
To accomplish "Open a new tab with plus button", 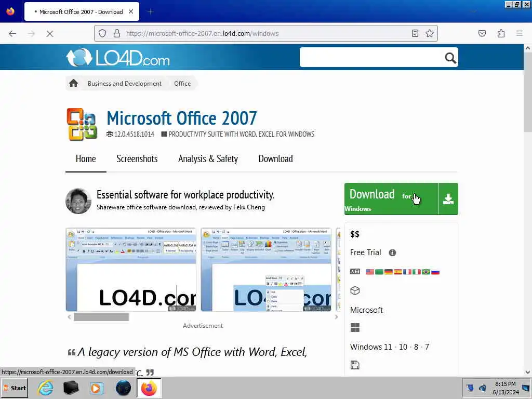I will [151, 11].
